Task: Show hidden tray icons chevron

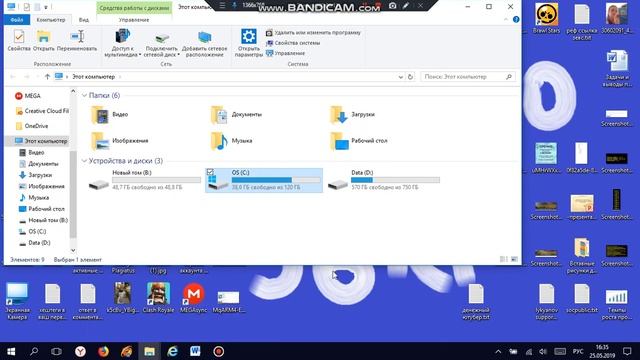Action: 498,351
